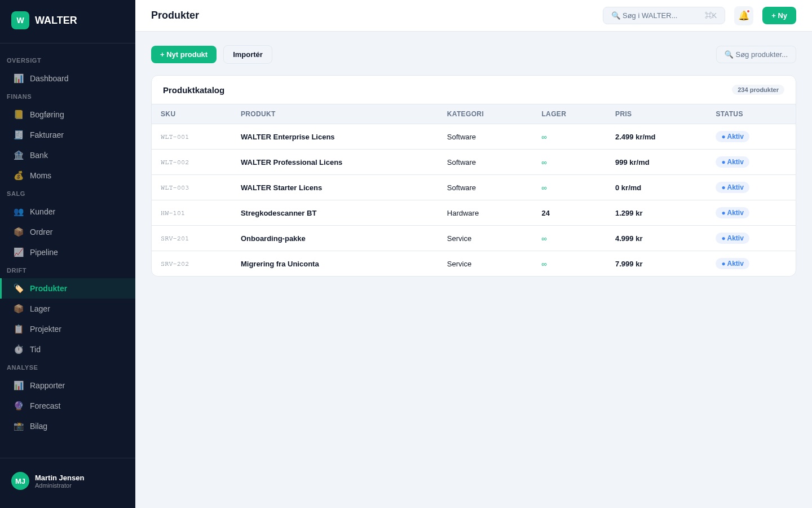Go to Ordrer in sidebar
Viewport: 812px width, 508px height.
(68, 232)
